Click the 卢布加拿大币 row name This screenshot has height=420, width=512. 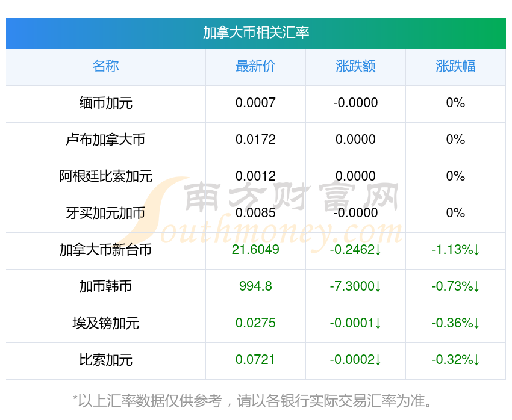(x=106, y=140)
